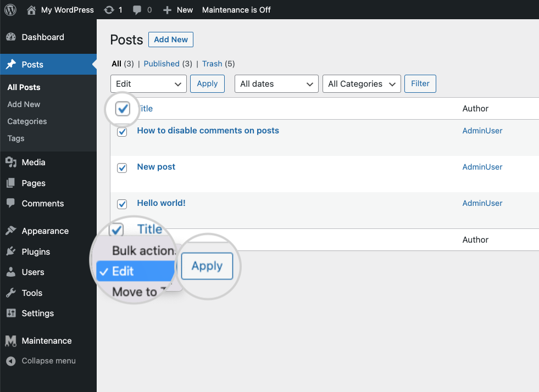Choose the Bulk actions option in the list
Viewport: 539px width, 392px height.
143,250
